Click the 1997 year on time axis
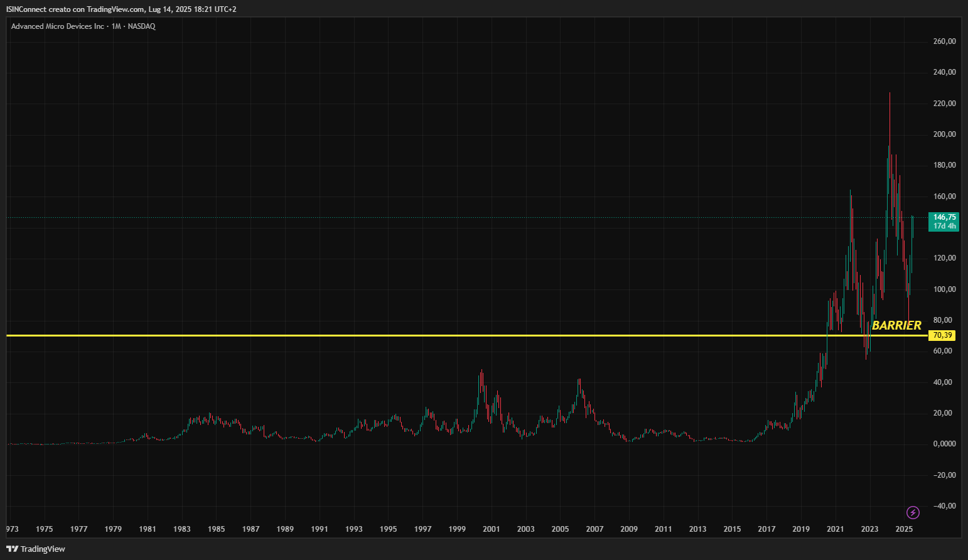The height and width of the screenshot is (560, 968). 423,529
